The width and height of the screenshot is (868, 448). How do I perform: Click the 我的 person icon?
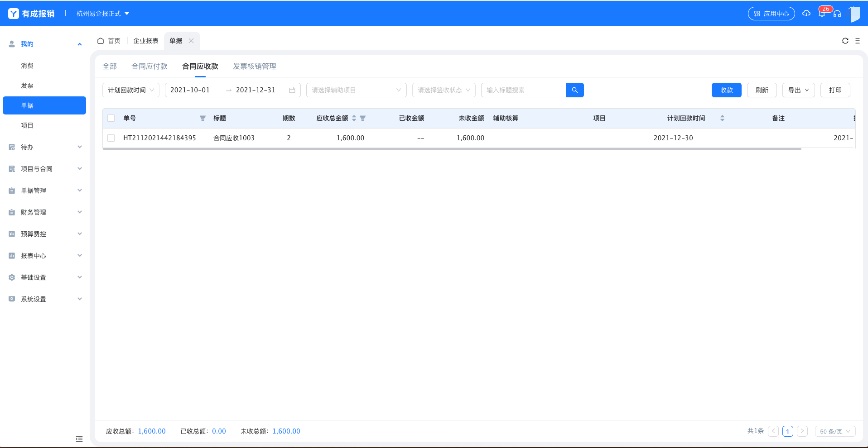pos(12,44)
